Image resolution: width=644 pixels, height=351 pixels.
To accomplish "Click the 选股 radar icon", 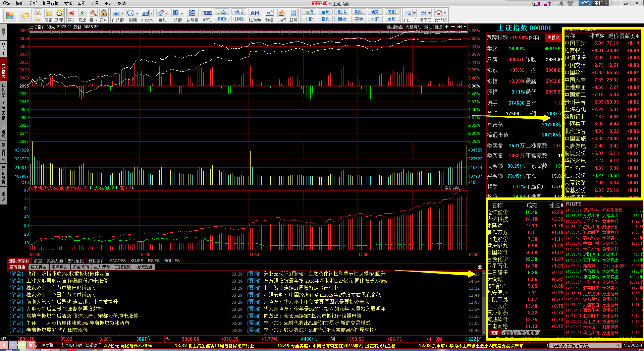I will (176, 13).
